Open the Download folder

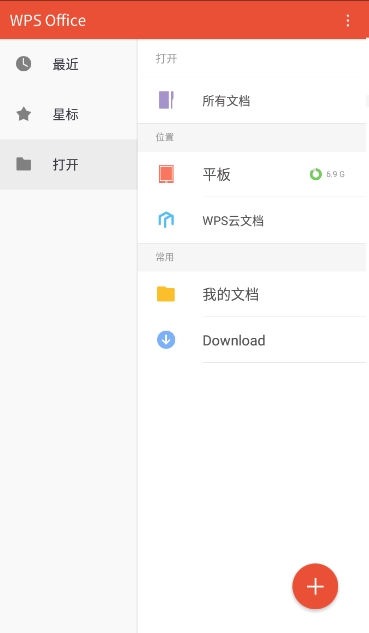252,340
